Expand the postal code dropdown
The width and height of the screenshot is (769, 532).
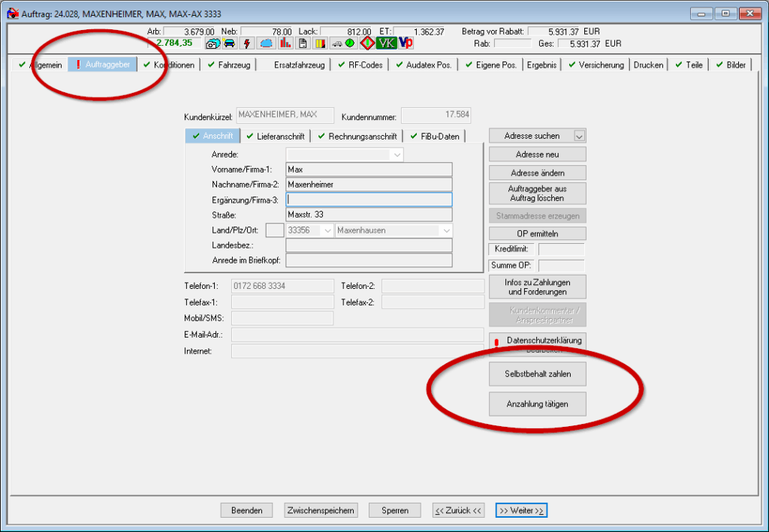pyautogui.click(x=327, y=230)
